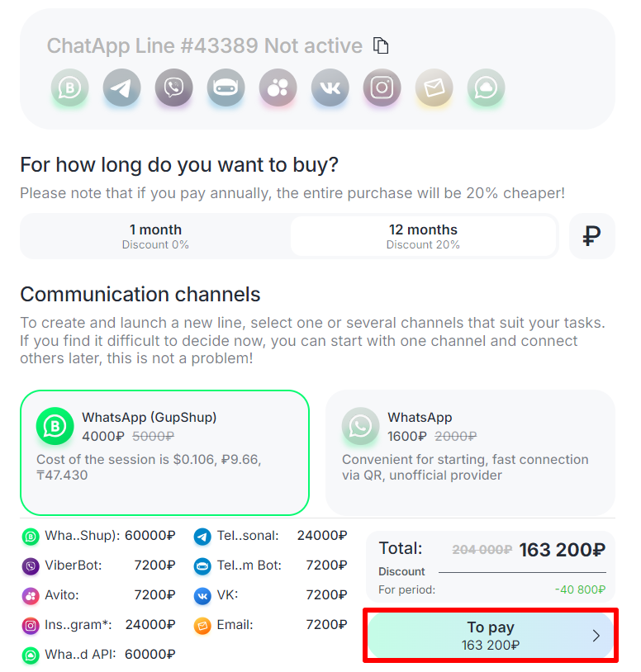Click the VK item in price summary
The width and height of the screenshot is (641, 672).
(x=269, y=595)
